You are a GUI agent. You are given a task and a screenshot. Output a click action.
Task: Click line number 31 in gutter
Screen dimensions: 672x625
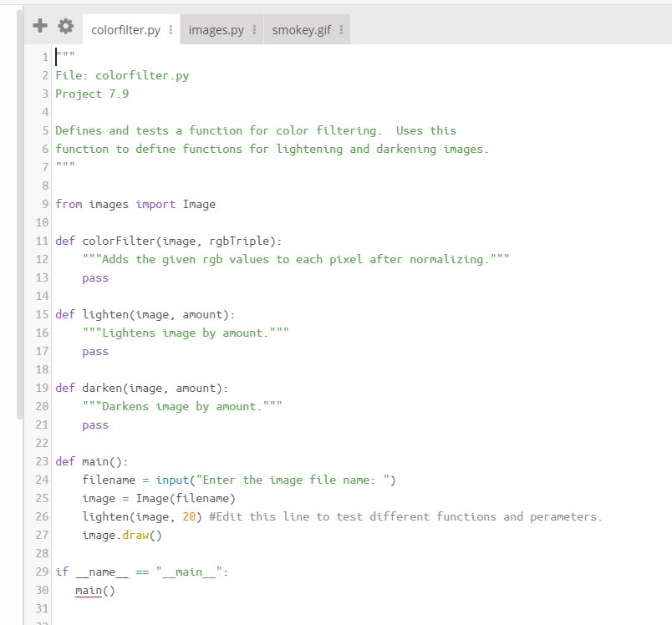pos(42,609)
